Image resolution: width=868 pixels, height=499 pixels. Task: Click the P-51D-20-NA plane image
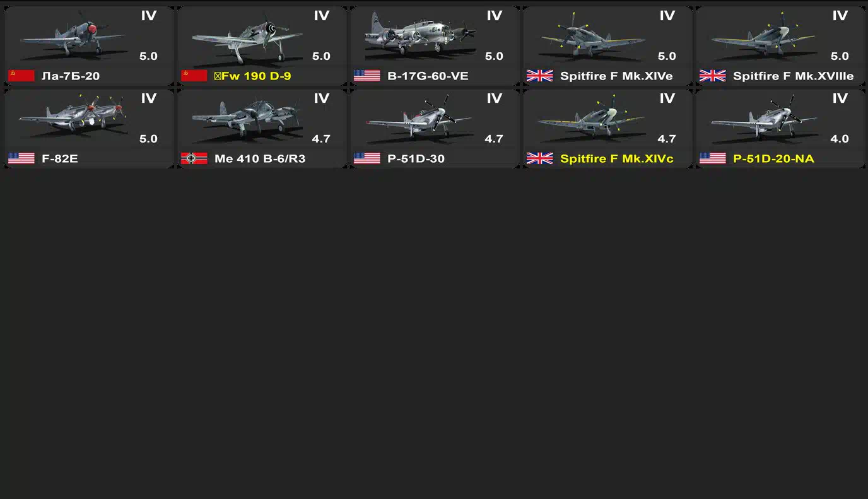pos(763,117)
